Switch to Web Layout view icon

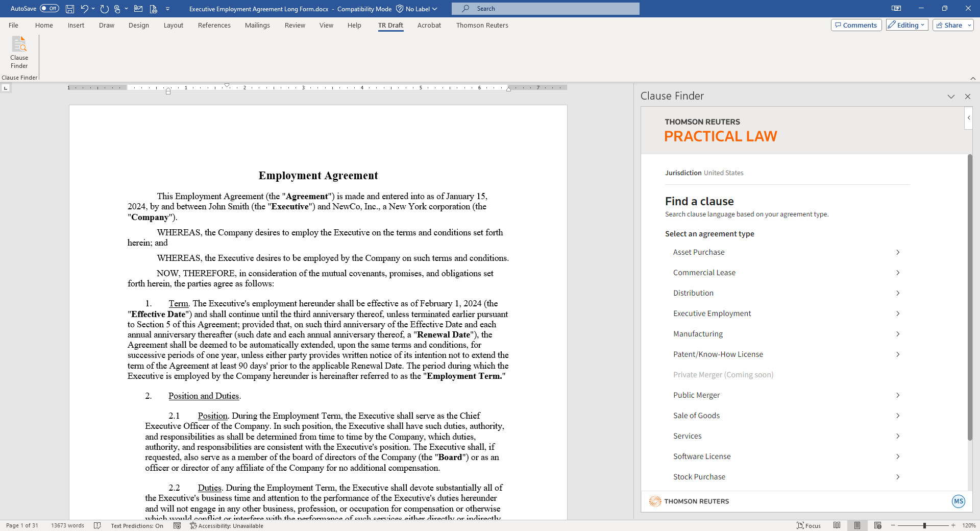pos(877,525)
